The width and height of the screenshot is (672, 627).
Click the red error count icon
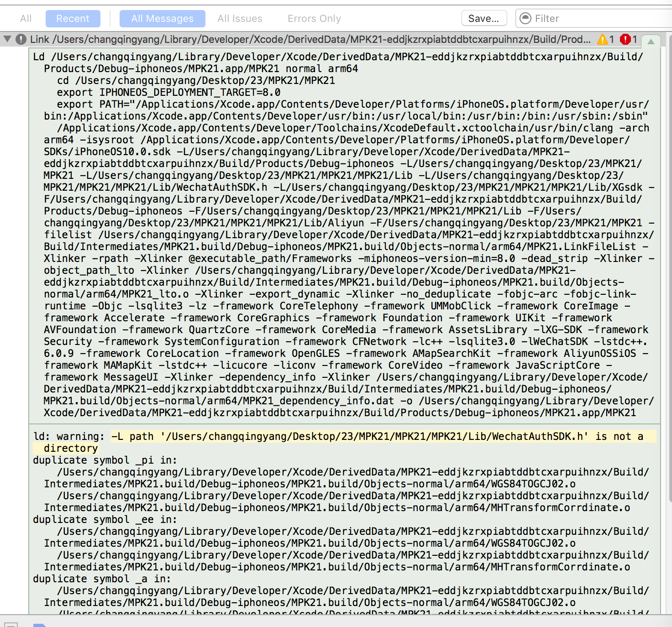625,40
